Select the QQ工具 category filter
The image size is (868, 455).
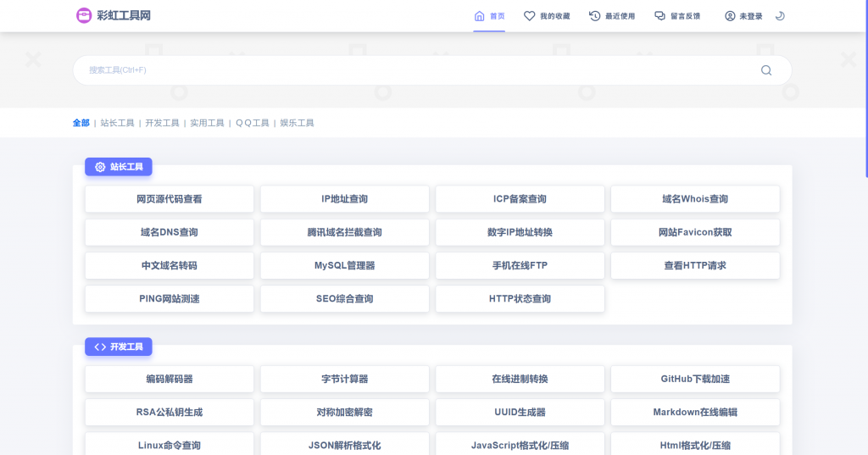click(x=253, y=123)
